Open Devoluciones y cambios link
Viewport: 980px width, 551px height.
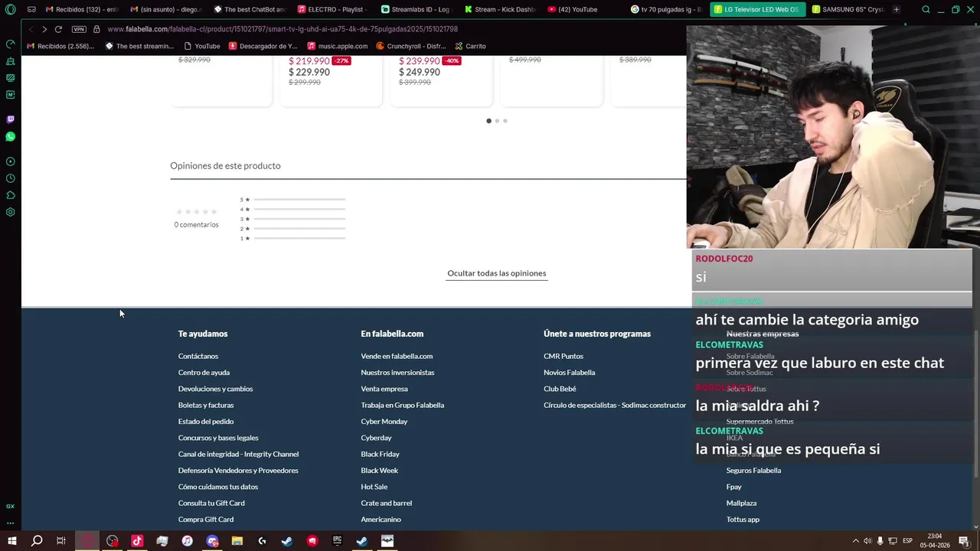[x=215, y=389]
